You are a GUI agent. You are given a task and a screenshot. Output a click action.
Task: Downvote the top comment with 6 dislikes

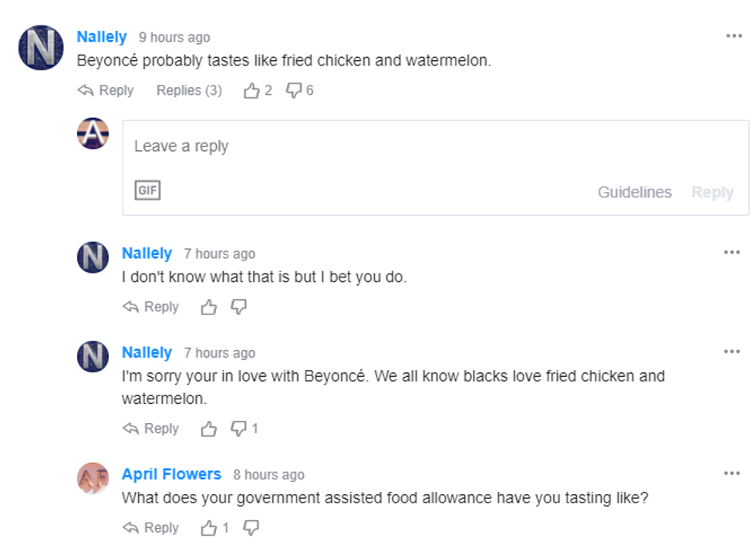294,91
